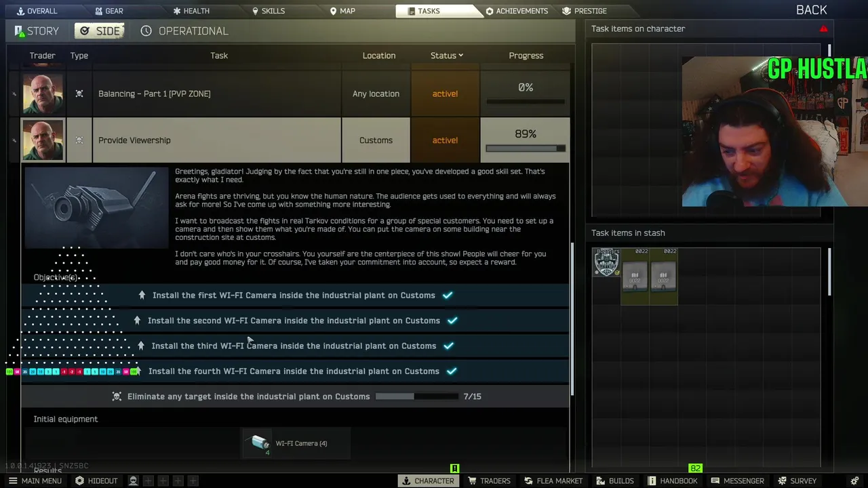
Task: Click the 7/15 elimination progress bar
Action: point(416,396)
